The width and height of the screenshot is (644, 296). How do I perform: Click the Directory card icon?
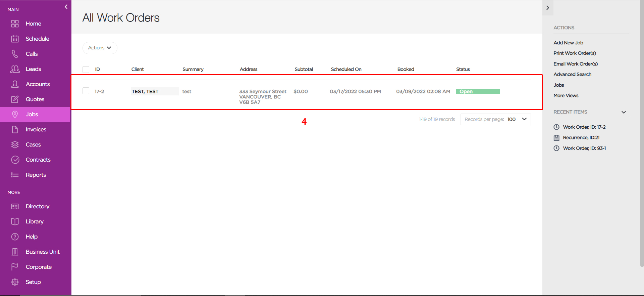click(x=15, y=206)
